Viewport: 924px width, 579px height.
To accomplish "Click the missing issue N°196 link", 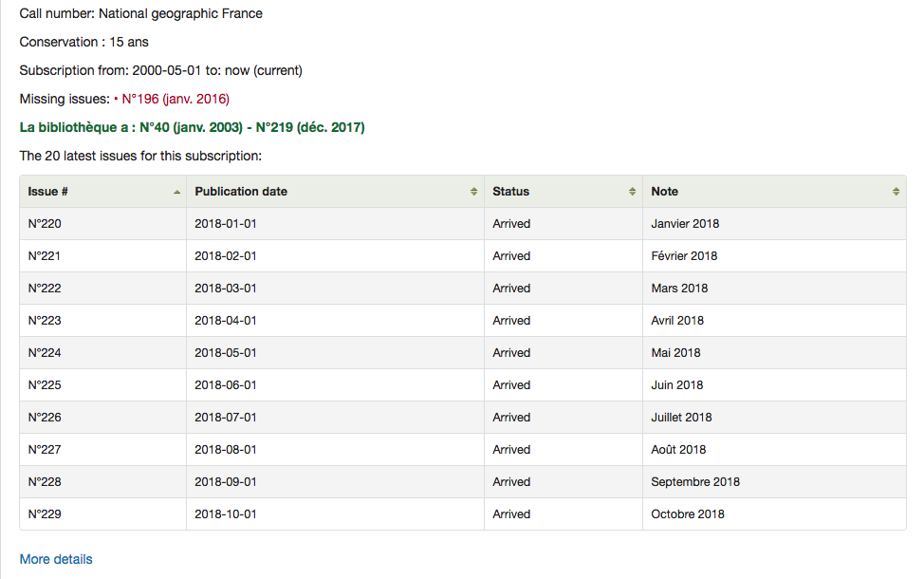I will pyautogui.click(x=176, y=99).
